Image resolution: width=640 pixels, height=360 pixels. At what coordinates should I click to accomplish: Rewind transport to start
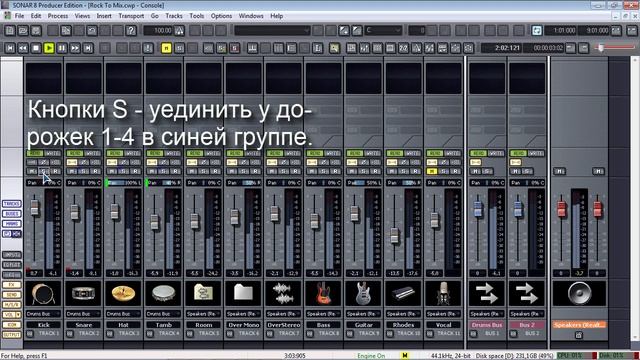(10, 48)
